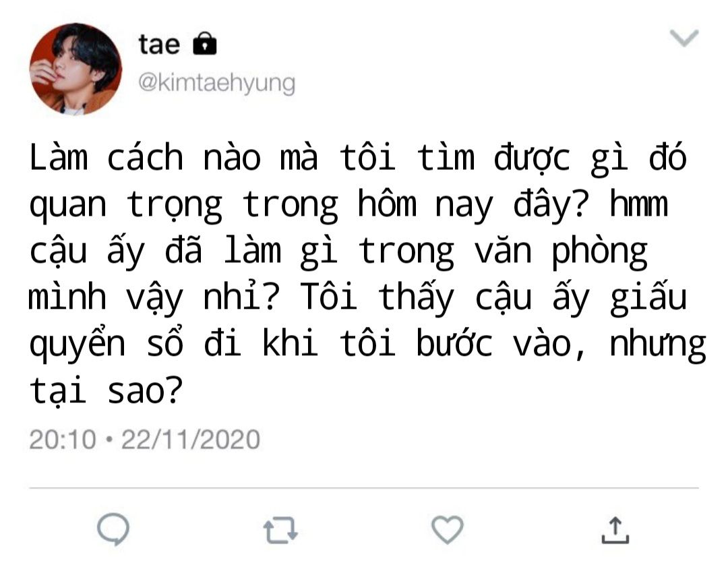Visit the @kimtaehyung handle link
Screen dimensions: 728x567
coord(216,84)
